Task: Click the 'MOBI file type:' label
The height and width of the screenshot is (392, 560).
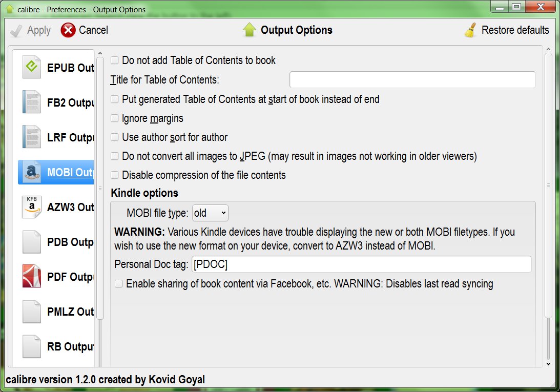Action: tap(157, 213)
